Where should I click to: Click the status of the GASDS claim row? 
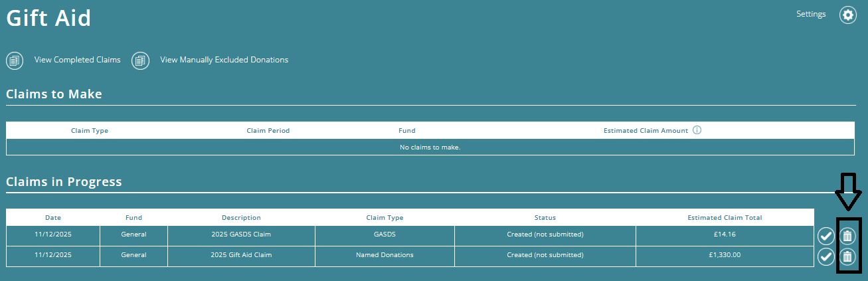click(545, 234)
